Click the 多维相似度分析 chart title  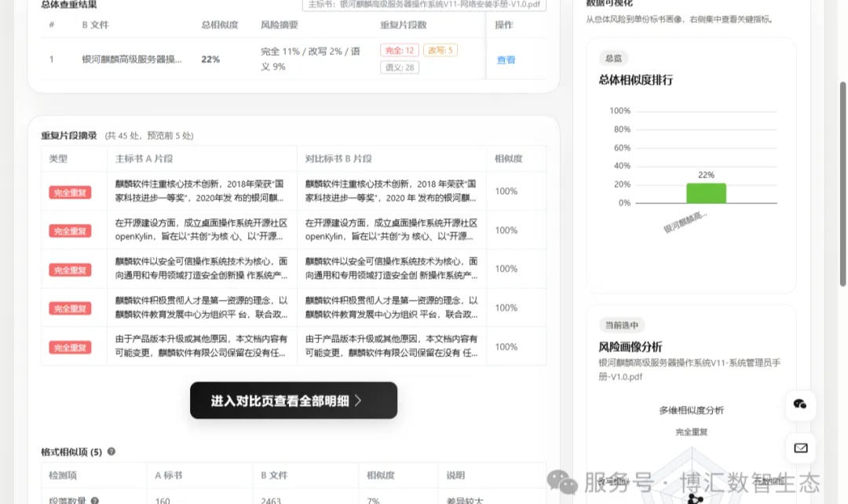pos(691,410)
